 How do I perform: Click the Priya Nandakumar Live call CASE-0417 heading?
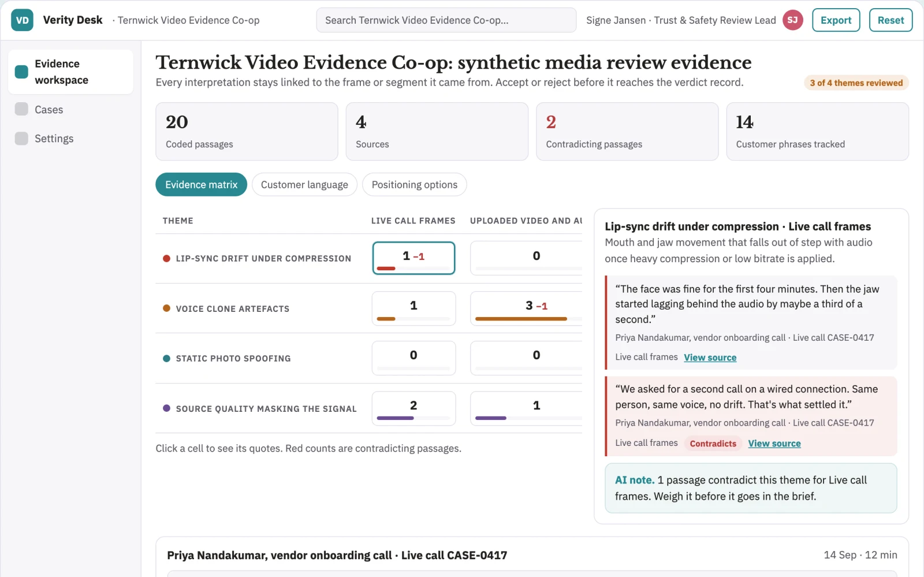[337, 555]
